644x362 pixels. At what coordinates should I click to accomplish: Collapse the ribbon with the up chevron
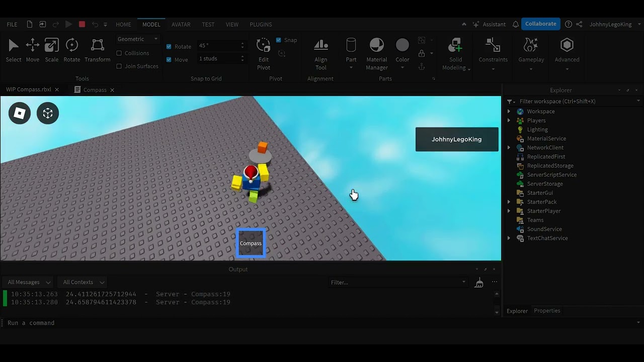pyautogui.click(x=464, y=24)
